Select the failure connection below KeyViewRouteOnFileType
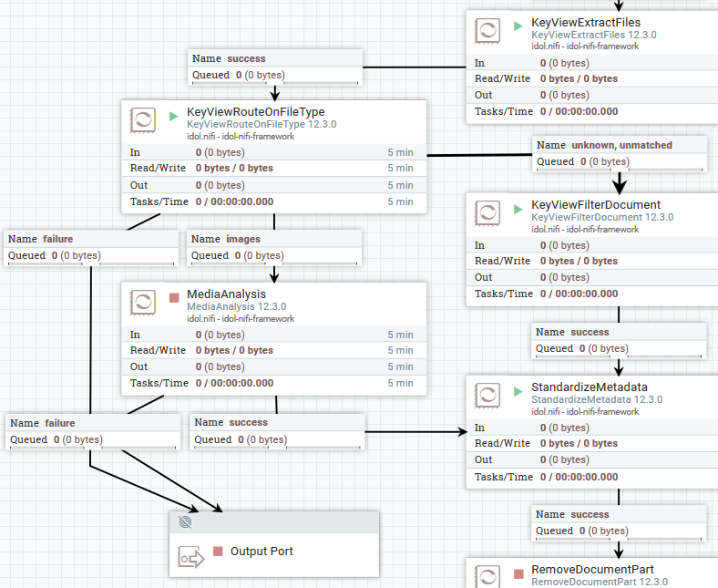718x588 pixels. [x=90, y=247]
